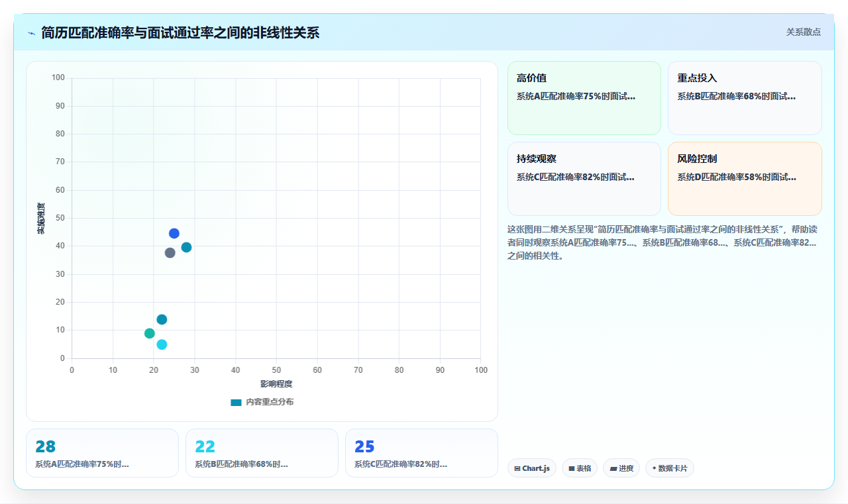Image resolution: width=848 pixels, height=504 pixels.
Task: Click the 影响程度 x-axis label
Action: 276,383
